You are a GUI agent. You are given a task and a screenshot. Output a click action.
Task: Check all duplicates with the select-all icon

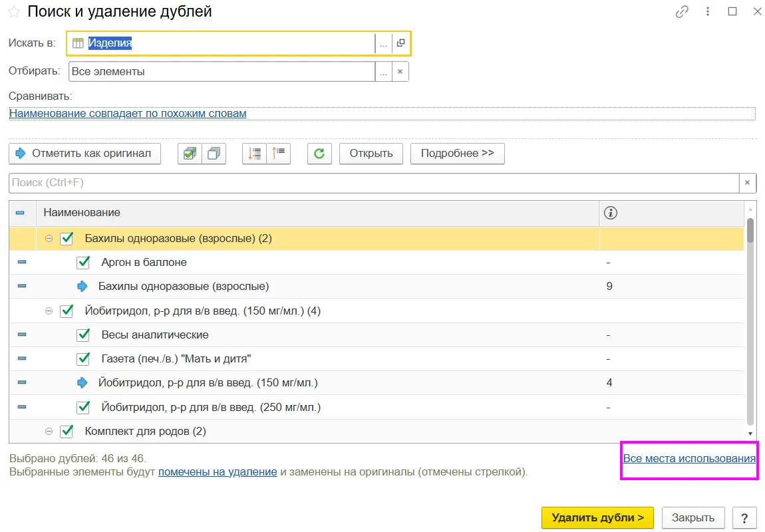tap(190, 154)
